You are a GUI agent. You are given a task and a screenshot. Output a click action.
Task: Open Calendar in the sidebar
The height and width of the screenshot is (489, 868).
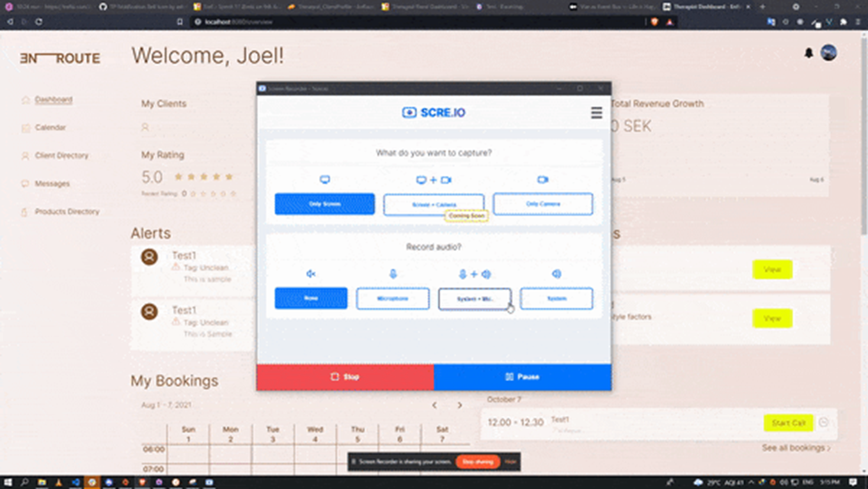(x=51, y=128)
